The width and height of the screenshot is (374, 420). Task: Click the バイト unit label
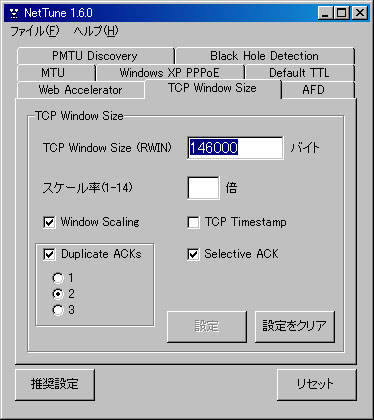(305, 148)
